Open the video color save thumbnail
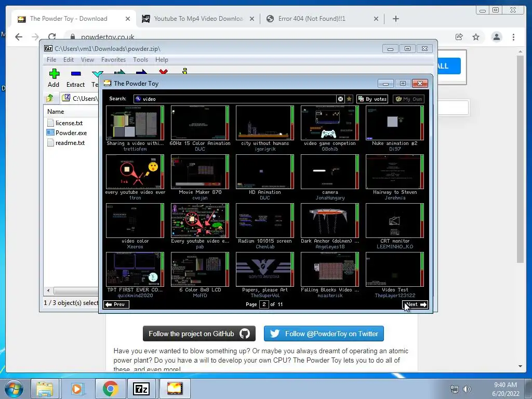 tap(135, 220)
